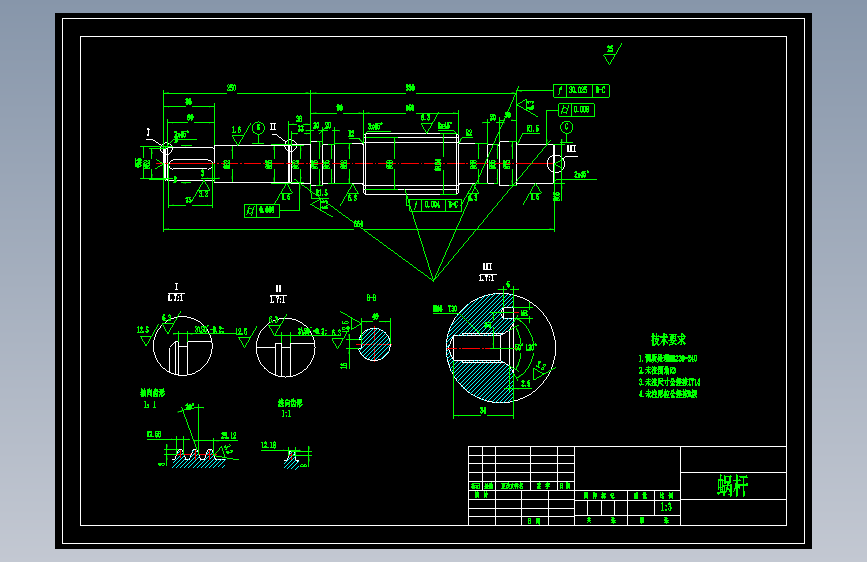Select the R1.5 radius label at upper right of shaft
Image resolution: width=867 pixels, height=562 pixels.
coord(533,128)
